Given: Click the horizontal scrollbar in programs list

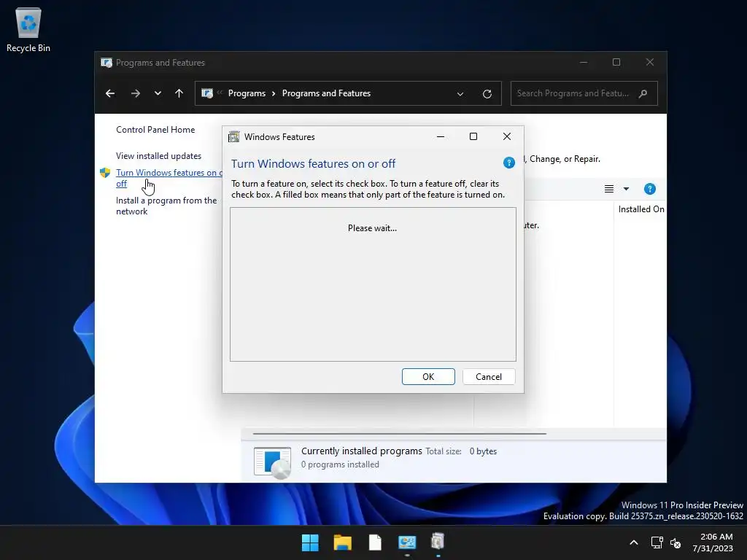Looking at the screenshot, I should pyautogui.click(x=399, y=434).
